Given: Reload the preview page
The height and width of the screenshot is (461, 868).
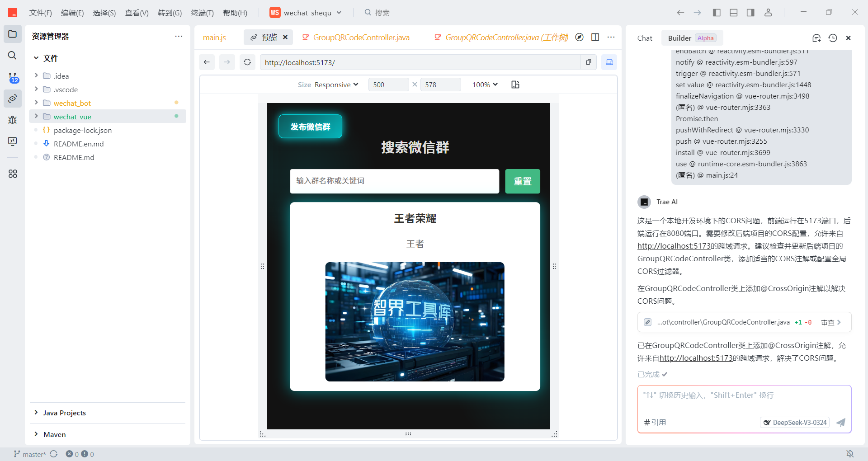Looking at the screenshot, I should [x=247, y=62].
